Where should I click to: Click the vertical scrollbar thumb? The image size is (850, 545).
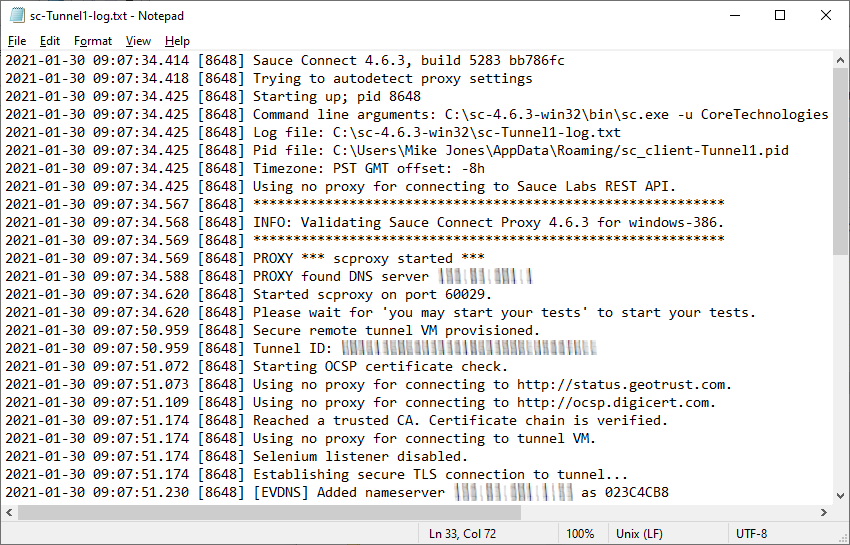[x=840, y=161]
